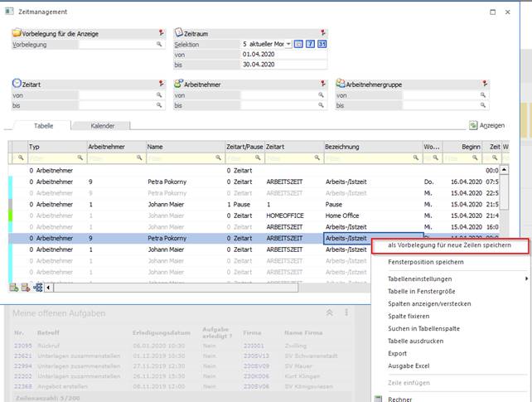
Task: Collapse the Meine offenen Aufgaben panel
Action: pos(329,312)
